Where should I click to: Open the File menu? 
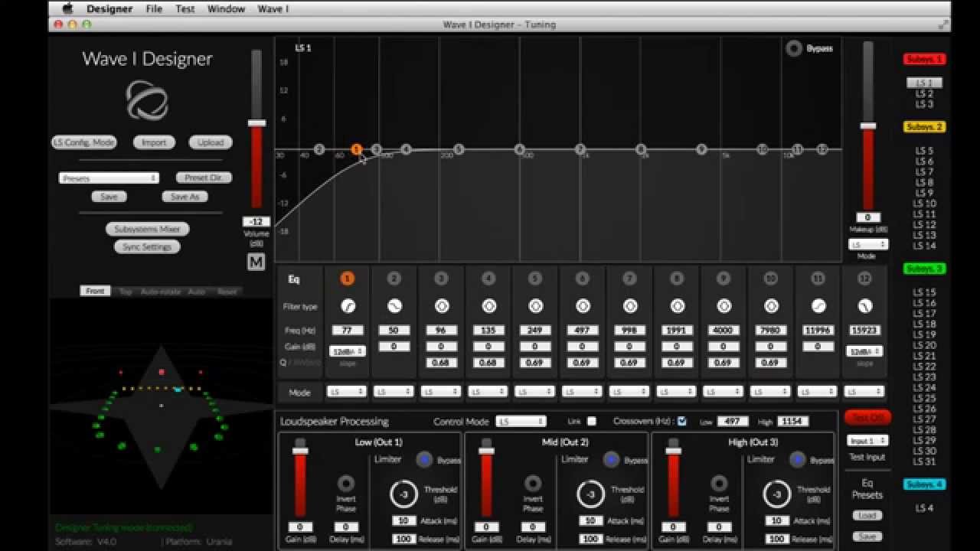pos(154,8)
